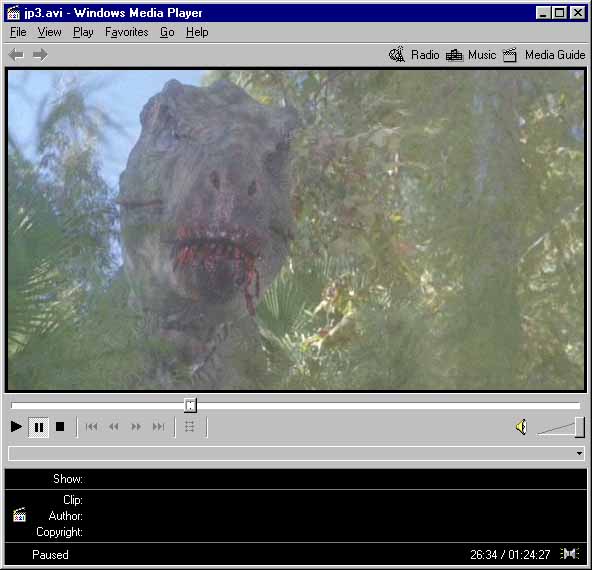
Task: Click the volume slider handle
Action: pos(580,427)
